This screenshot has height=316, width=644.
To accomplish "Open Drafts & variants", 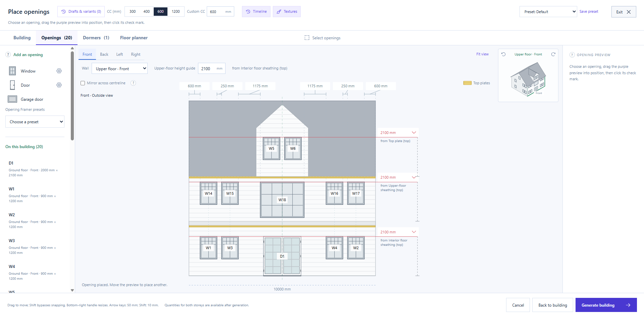I will (81, 11).
